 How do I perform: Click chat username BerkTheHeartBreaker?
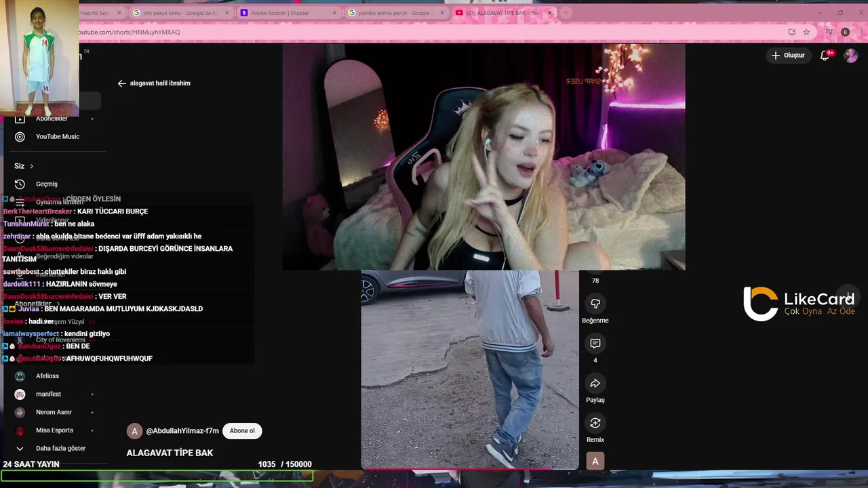tap(37, 211)
